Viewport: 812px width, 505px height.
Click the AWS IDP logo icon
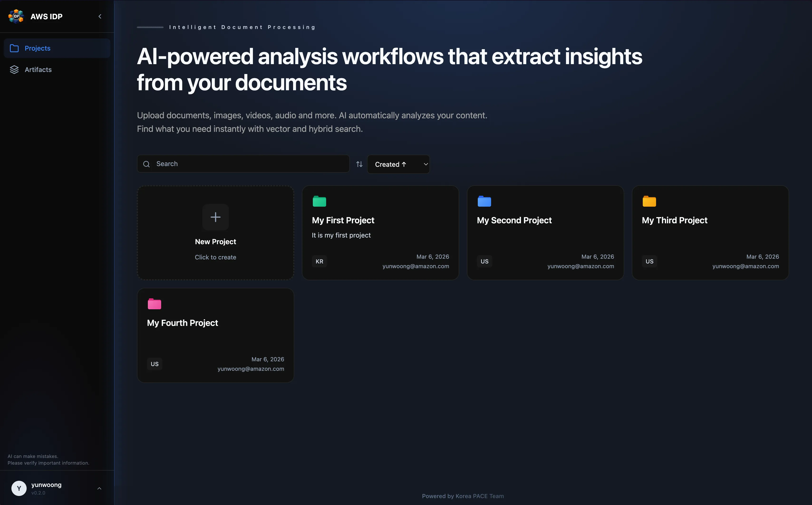pos(16,16)
